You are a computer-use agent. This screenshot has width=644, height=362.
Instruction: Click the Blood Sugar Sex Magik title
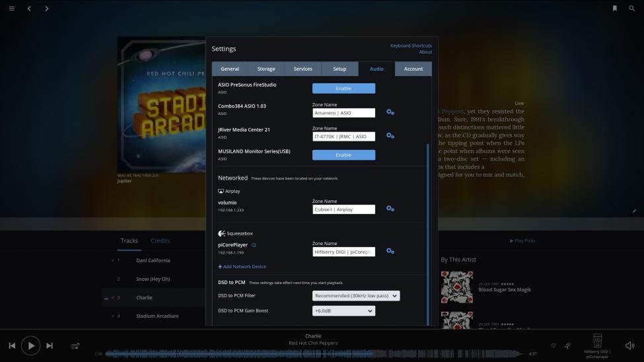point(505,290)
